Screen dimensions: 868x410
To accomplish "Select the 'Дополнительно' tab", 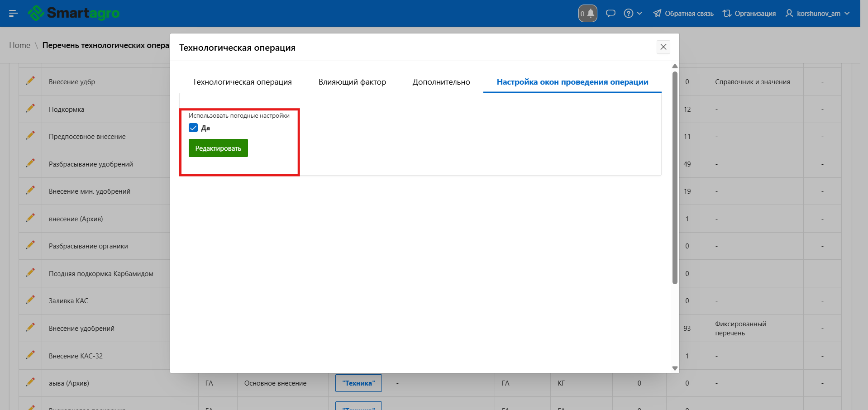I will [x=441, y=82].
